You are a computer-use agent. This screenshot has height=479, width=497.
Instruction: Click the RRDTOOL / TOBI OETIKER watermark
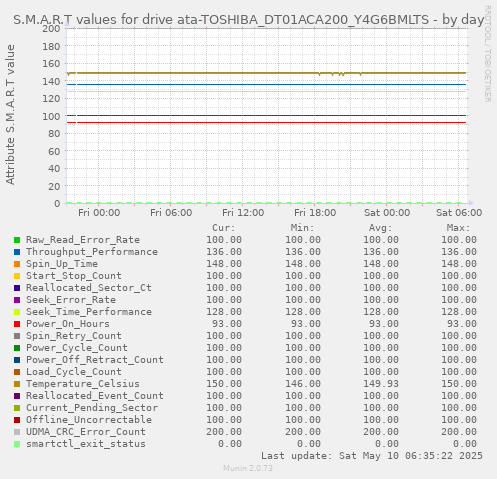(487, 54)
